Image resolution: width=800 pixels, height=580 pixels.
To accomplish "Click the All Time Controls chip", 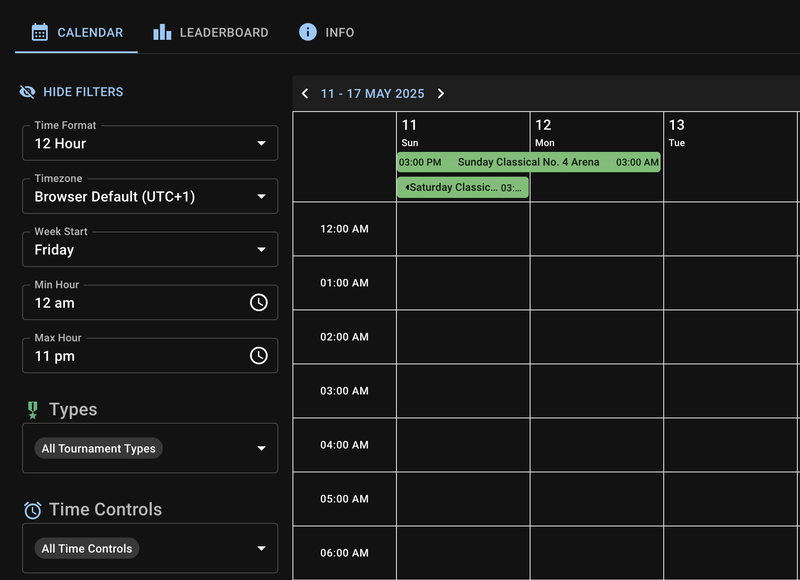I will pyautogui.click(x=87, y=548).
